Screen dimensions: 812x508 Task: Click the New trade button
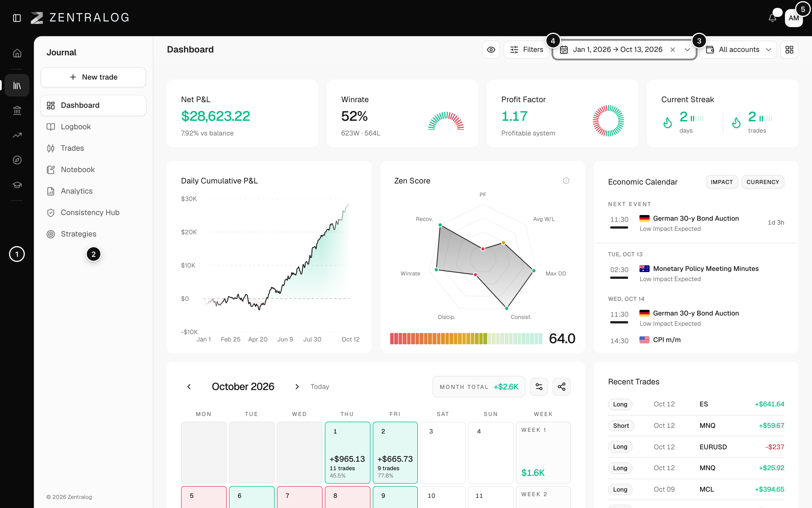[93, 77]
